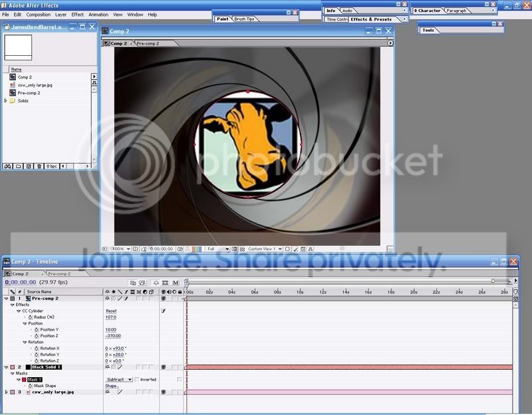Collapse the Effects group
The height and width of the screenshot is (415, 532).
[x=12, y=305]
